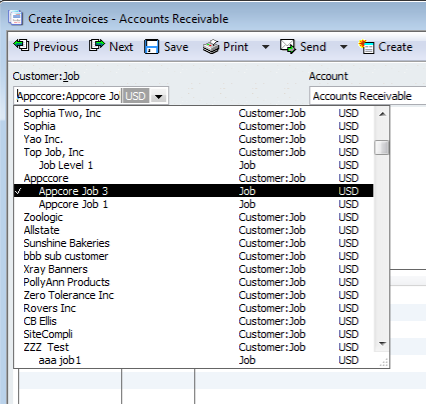Screen dimensions: 426x404
Task: Click the Send button label
Action: [313, 47]
